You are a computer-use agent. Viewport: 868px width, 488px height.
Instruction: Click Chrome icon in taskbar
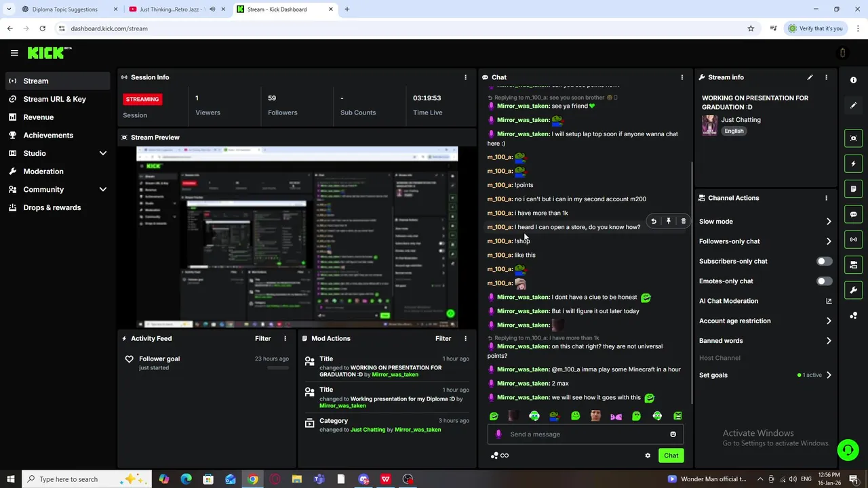coord(252,479)
